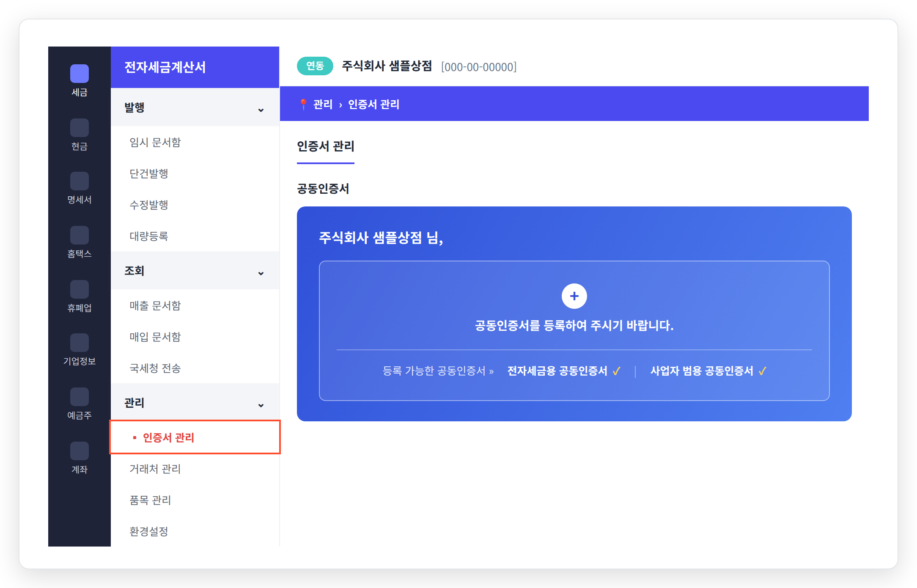The height and width of the screenshot is (588, 917).
Task: Click the 전자세금계산서 panel header
Action: [195, 67]
